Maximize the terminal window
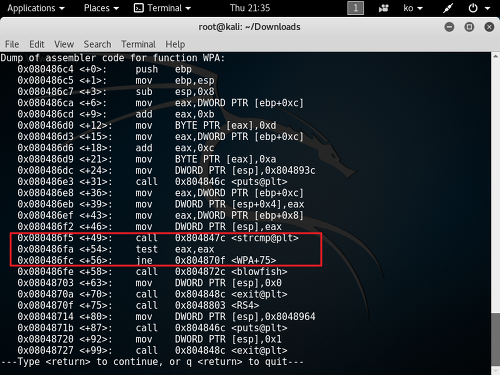This screenshot has height=375, width=500. pyautogui.click(x=469, y=27)
